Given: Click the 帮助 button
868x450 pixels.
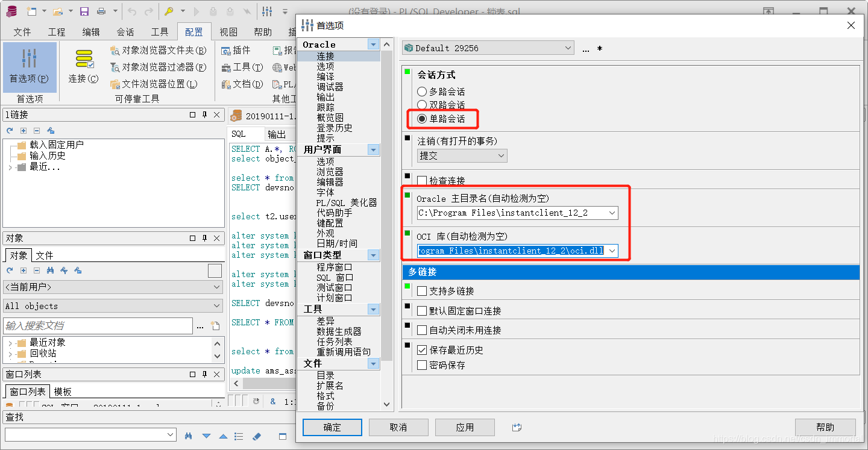Looking at the screenshot, I should [825, 427].
